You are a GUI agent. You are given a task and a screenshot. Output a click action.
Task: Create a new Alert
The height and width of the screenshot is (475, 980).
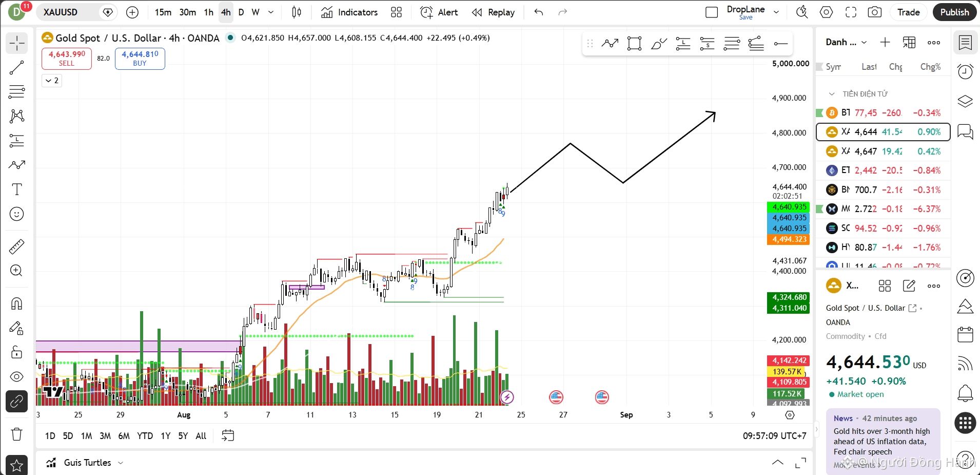(439, 12)
